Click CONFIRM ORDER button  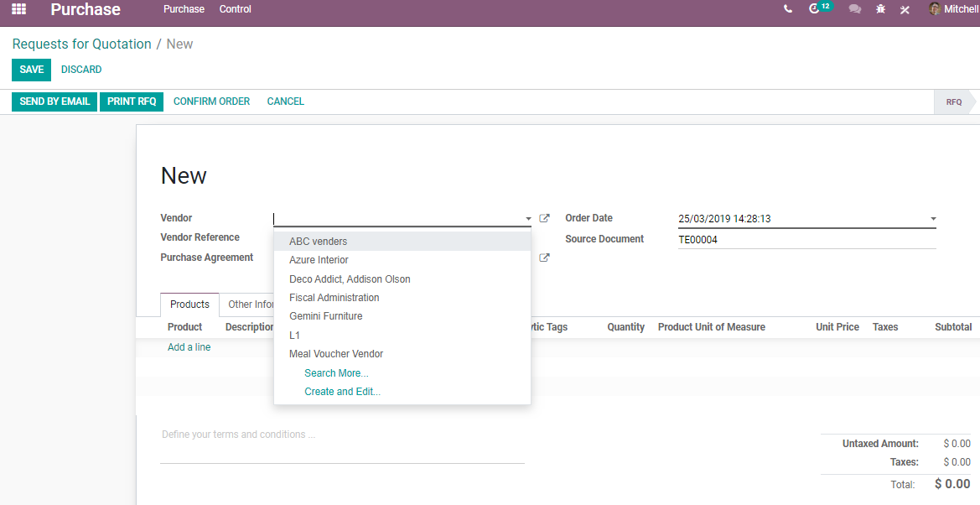click(211, 102)
